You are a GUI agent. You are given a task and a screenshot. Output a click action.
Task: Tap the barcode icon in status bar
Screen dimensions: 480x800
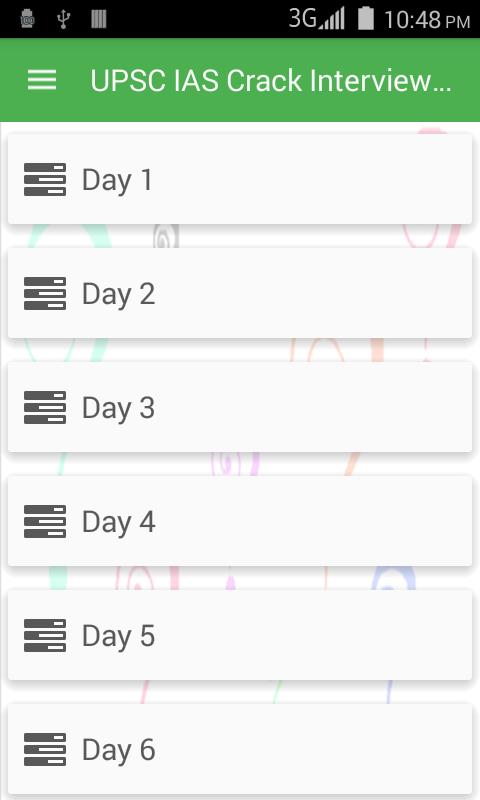click(x=99, y=19)
